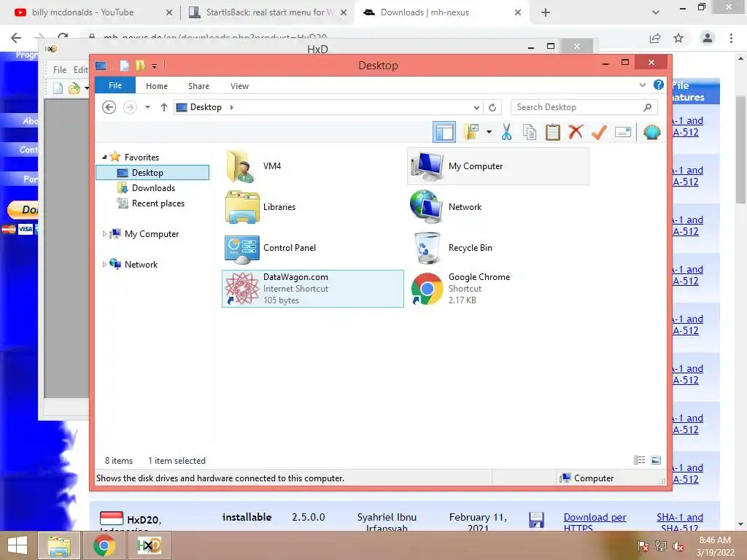Screen dimensions: 747x560
Task: Click the Search Desktop input field
Action: (584, 107)
